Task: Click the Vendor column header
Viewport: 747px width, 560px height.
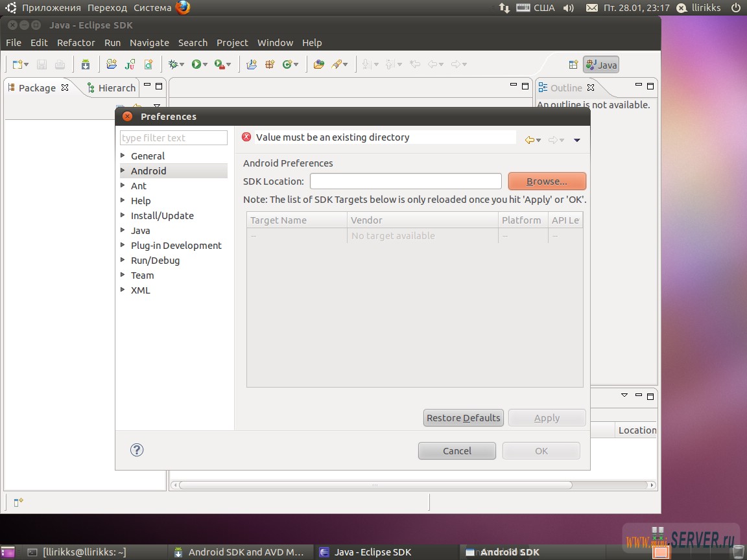Action: [x=423, y=220]
